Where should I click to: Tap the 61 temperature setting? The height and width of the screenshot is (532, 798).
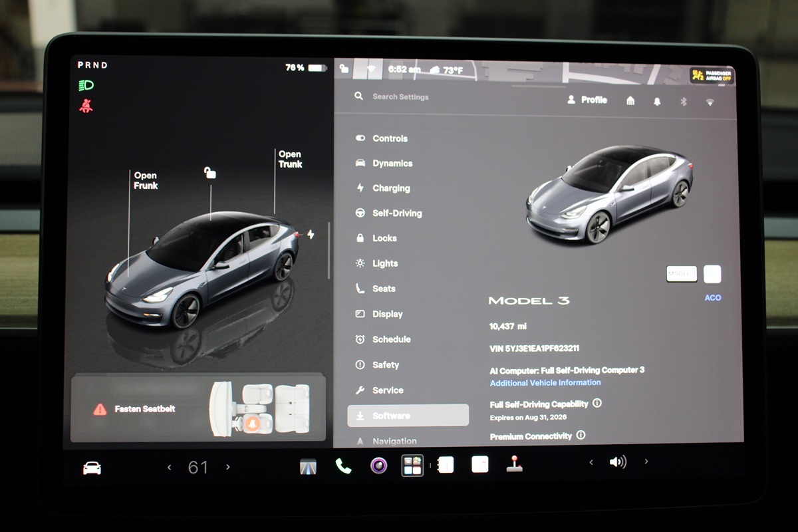tap(198, 467)
